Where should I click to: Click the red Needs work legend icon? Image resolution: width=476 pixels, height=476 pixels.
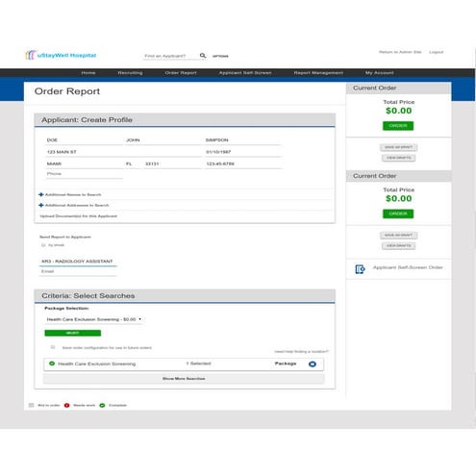coord(66,405)
